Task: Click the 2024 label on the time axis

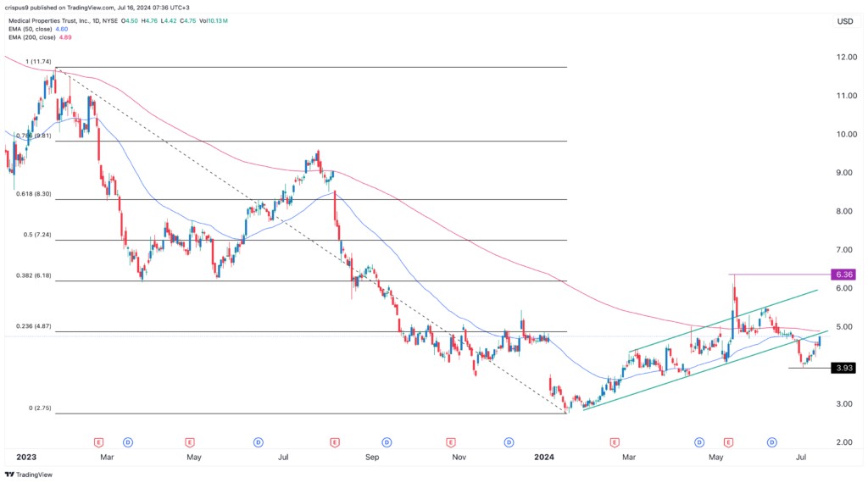Action: point(547,458)
